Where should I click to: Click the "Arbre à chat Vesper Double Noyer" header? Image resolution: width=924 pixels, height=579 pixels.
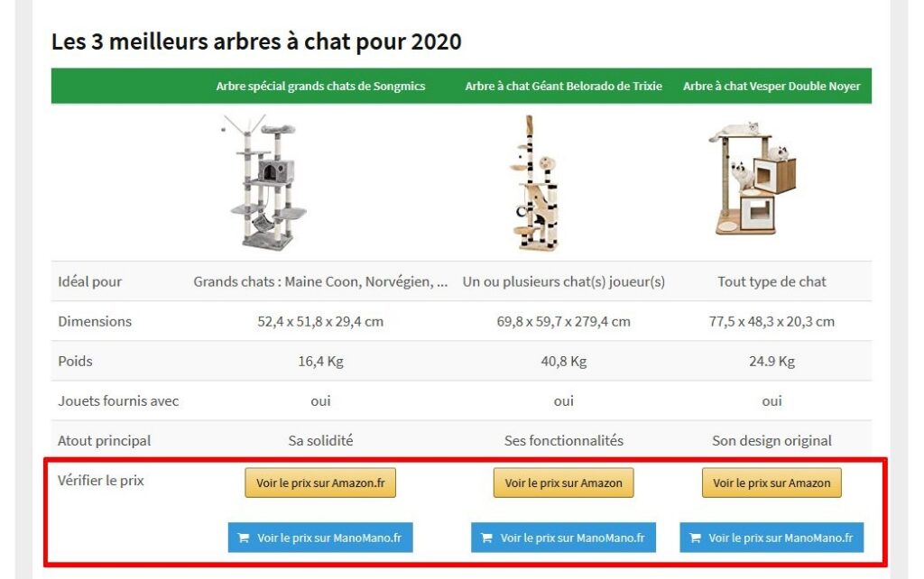click(772, 87)
